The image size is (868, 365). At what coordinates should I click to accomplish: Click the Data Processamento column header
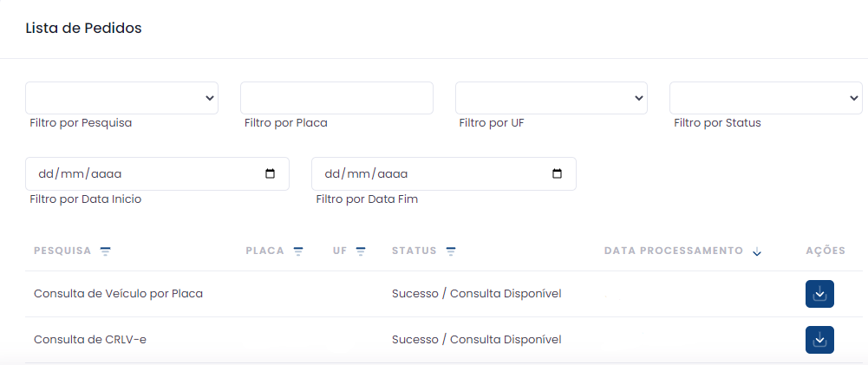click(673, 251)
